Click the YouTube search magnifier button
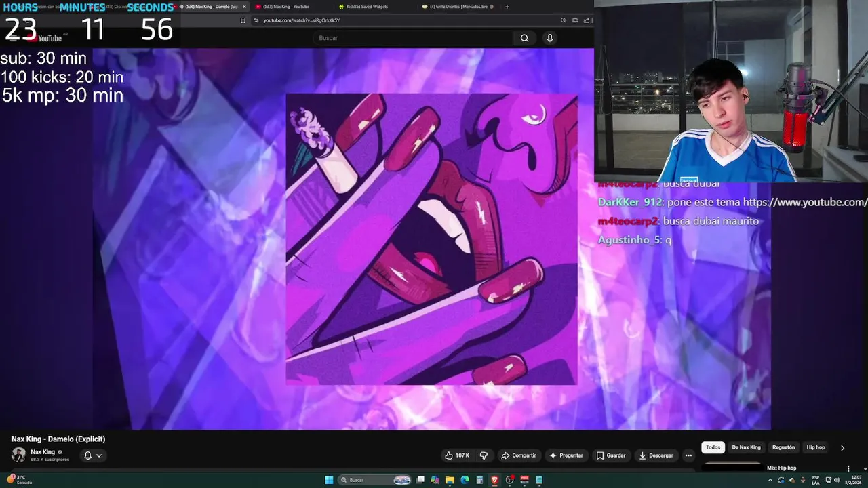This screenshot has height=488, width=868. click(x=524, y=38)
